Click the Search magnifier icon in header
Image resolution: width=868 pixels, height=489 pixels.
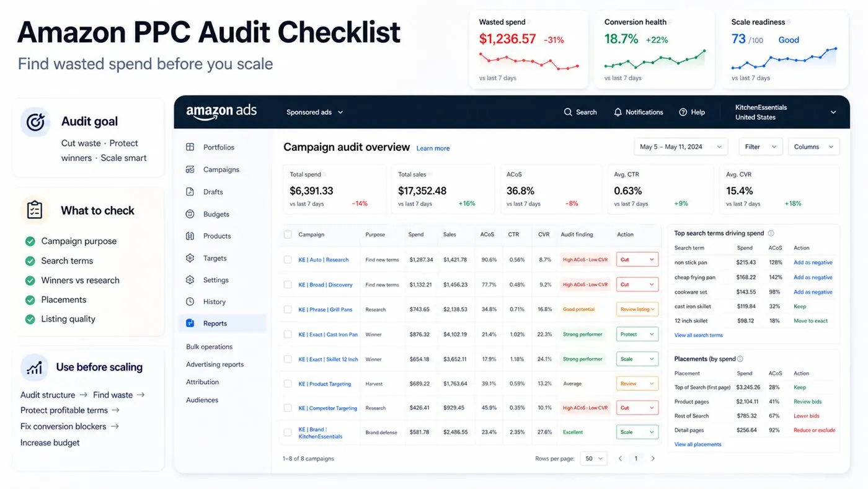tap(568, 112)
